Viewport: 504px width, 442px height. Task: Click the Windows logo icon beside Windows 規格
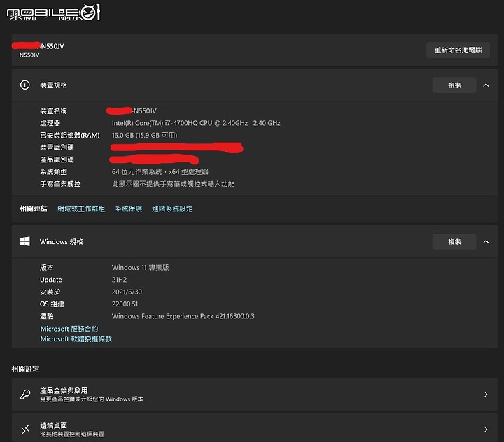coord(25,241)
